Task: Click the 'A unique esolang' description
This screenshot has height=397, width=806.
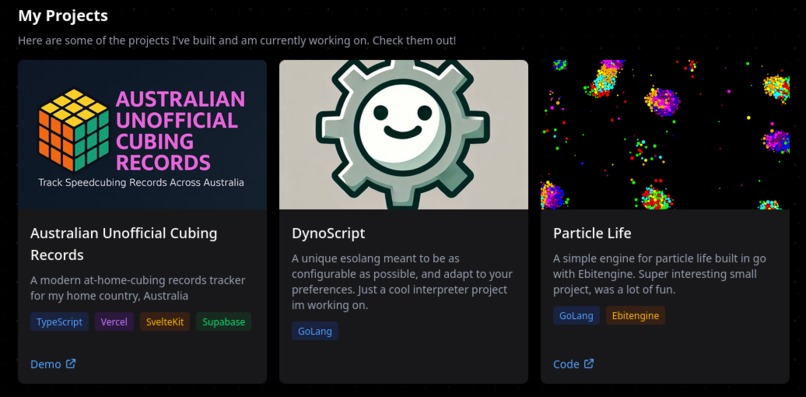Action: tap(402, 282)
